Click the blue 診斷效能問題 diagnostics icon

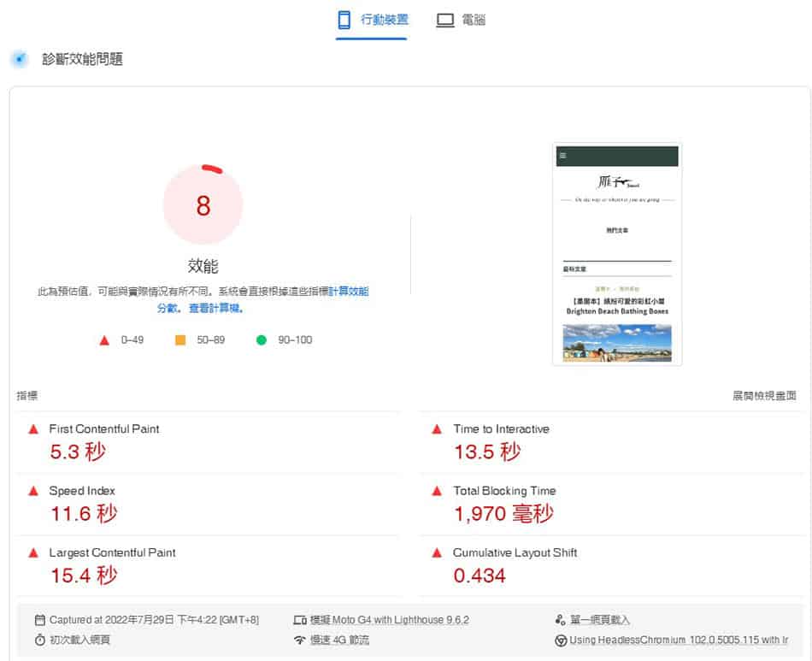18,60
